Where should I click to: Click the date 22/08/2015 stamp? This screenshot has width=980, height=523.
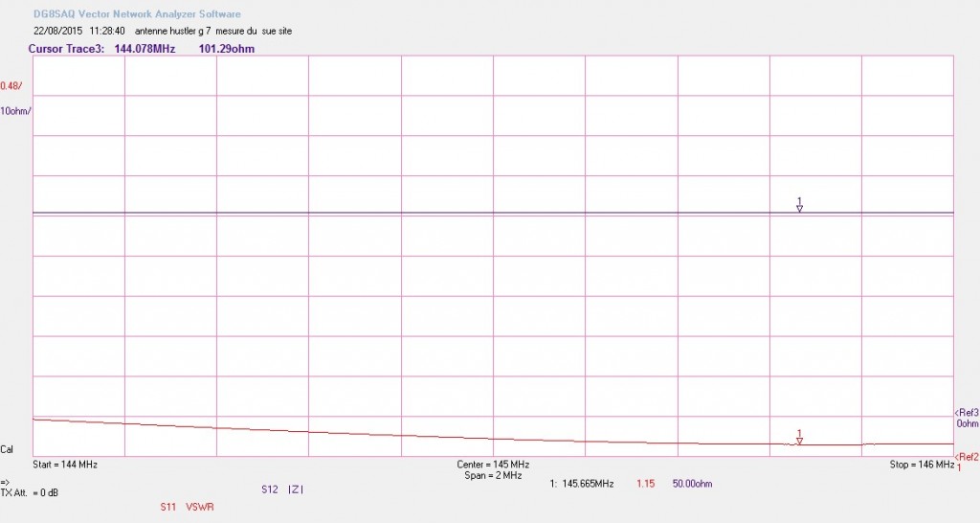[57, 31]
